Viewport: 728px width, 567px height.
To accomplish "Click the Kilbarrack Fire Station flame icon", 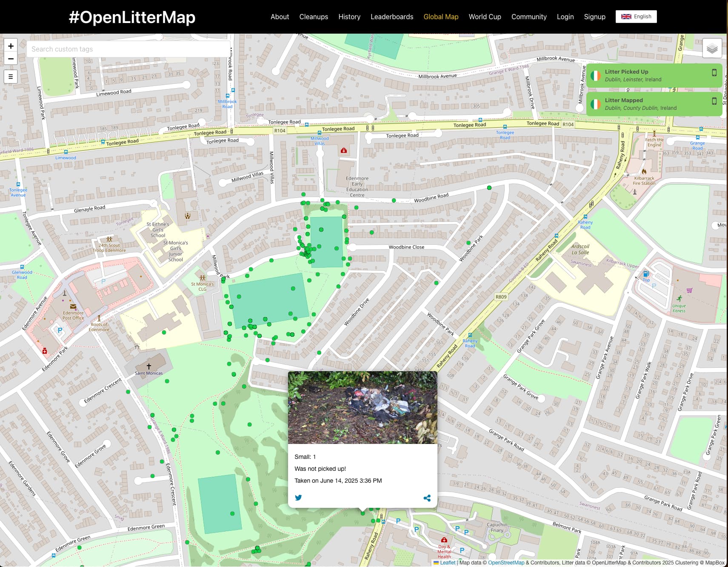I will [644, 172].
